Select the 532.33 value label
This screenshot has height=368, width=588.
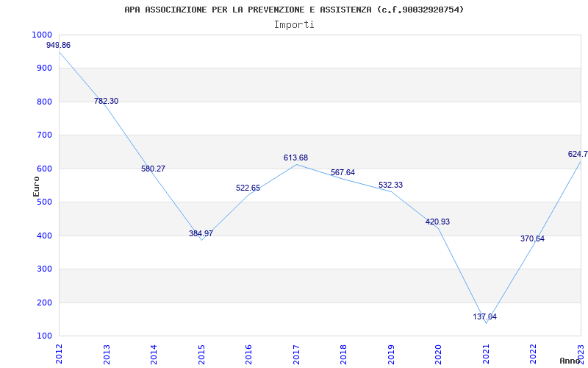[390, 185]
